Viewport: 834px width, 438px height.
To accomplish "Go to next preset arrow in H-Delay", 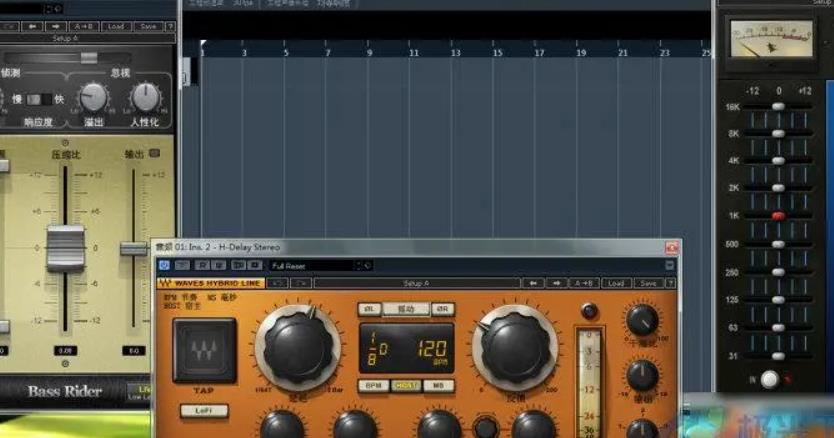I will point(556,283).
